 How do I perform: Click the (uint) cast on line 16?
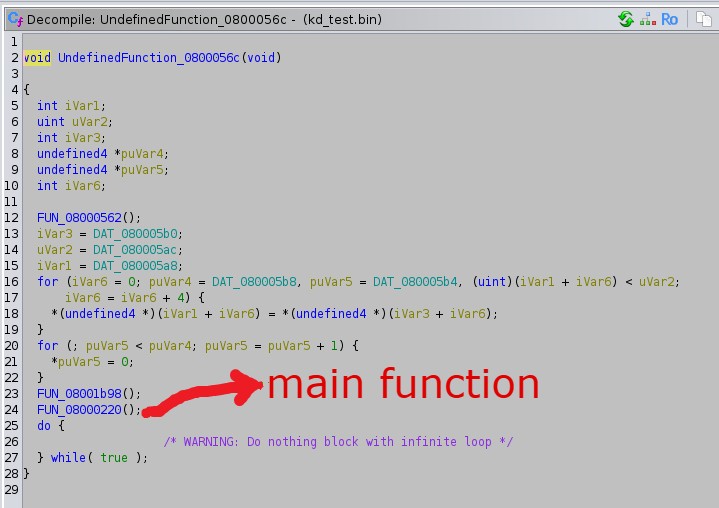click(x=492, y=282)
